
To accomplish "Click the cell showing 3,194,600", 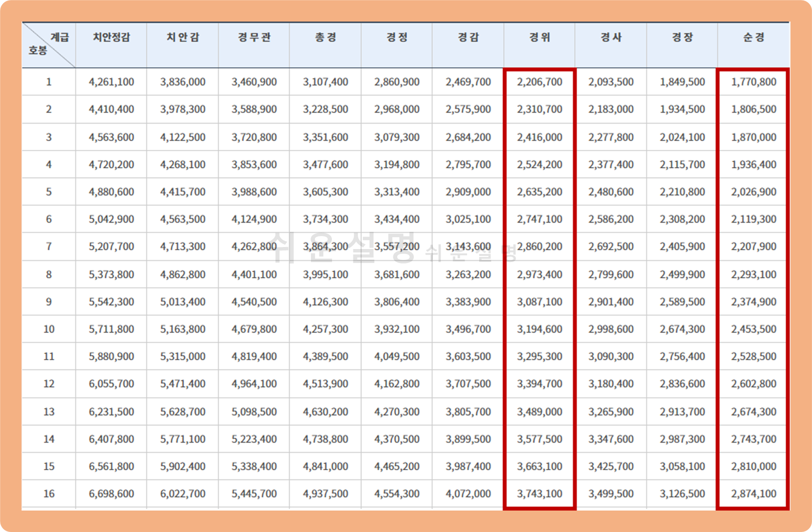I will point(540,329).
